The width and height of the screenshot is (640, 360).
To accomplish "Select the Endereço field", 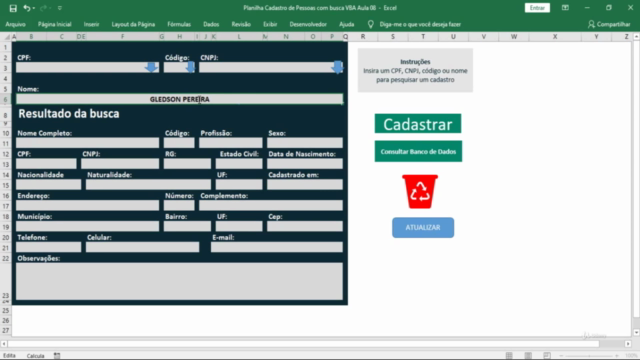I will click(x=87, y=205).
